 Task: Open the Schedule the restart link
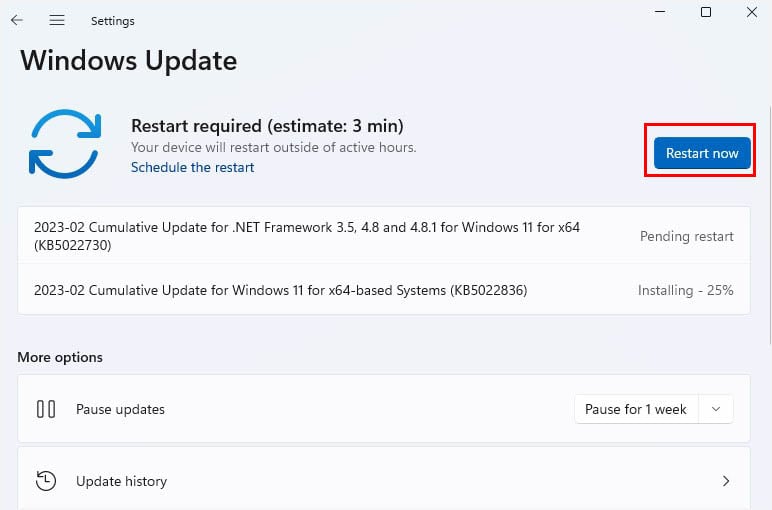[192, 167]
